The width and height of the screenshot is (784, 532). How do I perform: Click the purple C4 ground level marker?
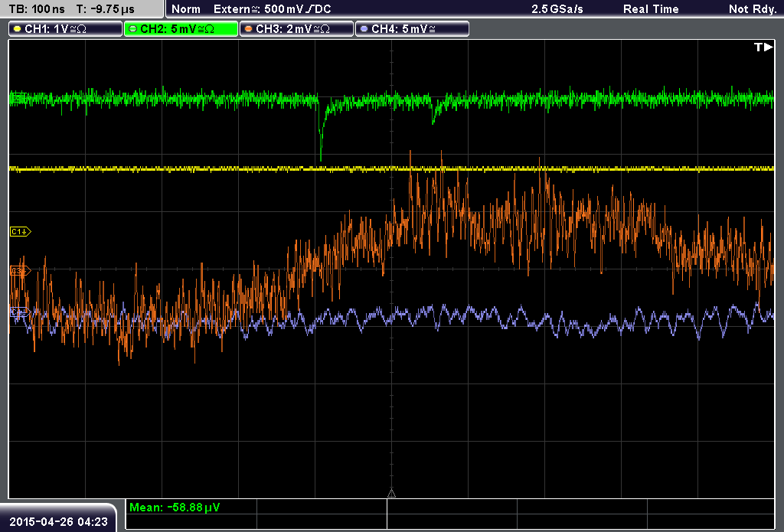point(20,313)
